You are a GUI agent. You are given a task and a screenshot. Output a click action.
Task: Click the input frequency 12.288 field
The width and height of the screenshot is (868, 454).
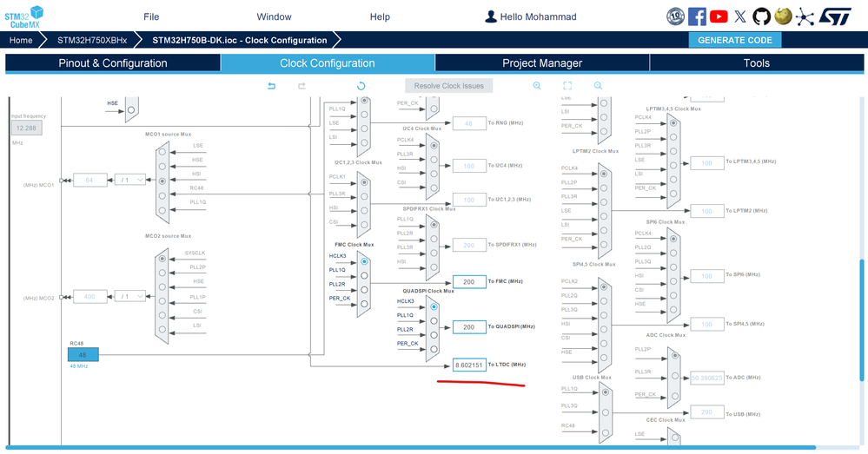point(26,128)
